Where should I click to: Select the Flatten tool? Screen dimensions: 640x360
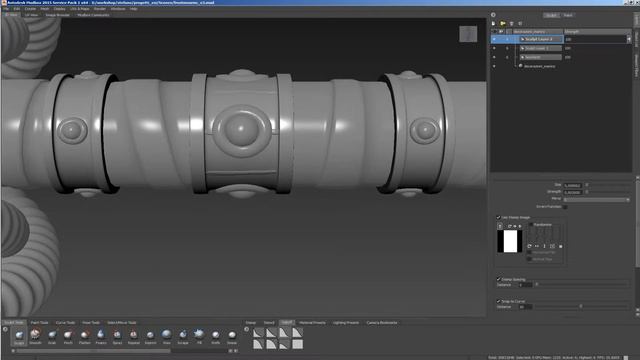(84, 336)
